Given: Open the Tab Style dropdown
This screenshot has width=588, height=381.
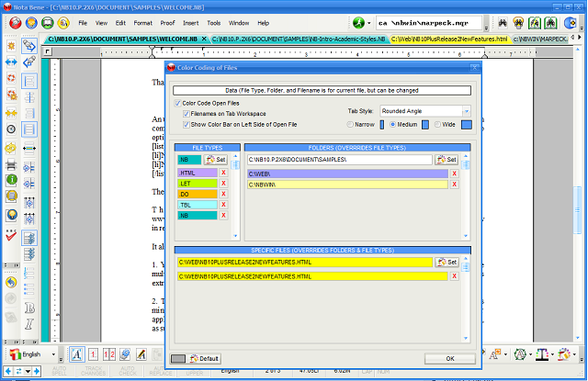Looking at the screenshot, I should [x=465, y=110].
